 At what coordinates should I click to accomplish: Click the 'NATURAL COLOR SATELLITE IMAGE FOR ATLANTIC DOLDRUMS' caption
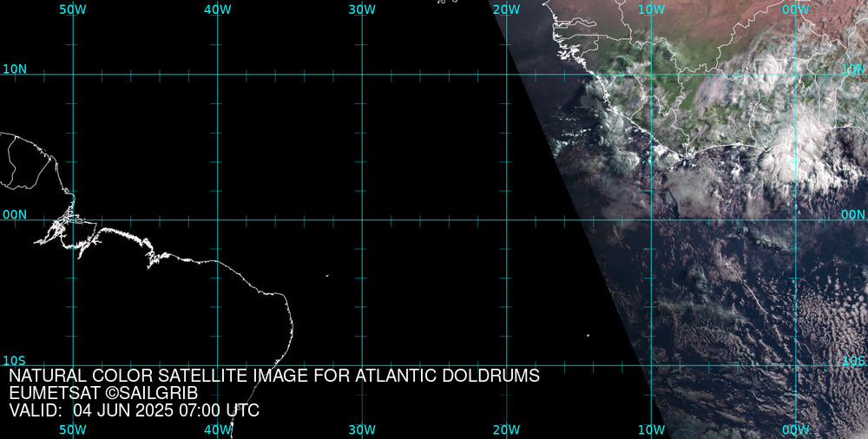point(274,376)
